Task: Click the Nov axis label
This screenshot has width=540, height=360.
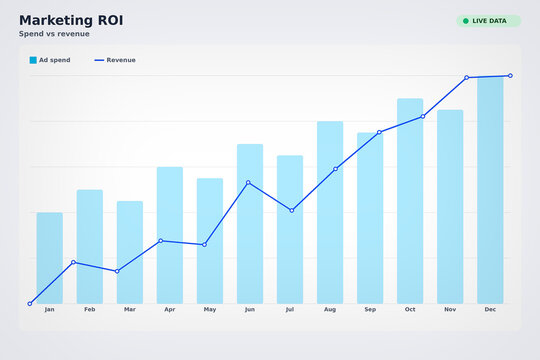Action: pyautogui.click(x=450, y=309)
